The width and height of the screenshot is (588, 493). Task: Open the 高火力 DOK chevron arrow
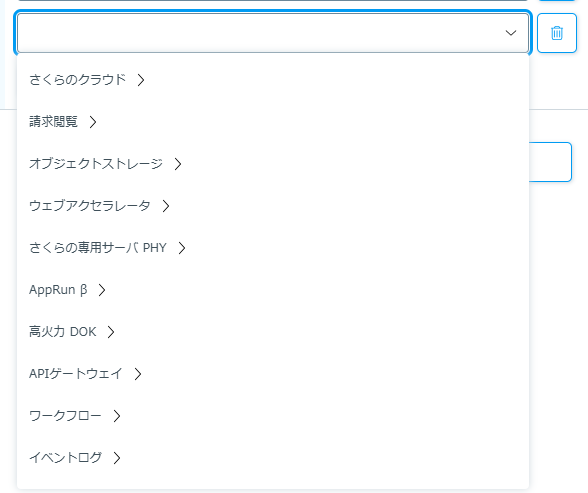(x=111, y=332)
